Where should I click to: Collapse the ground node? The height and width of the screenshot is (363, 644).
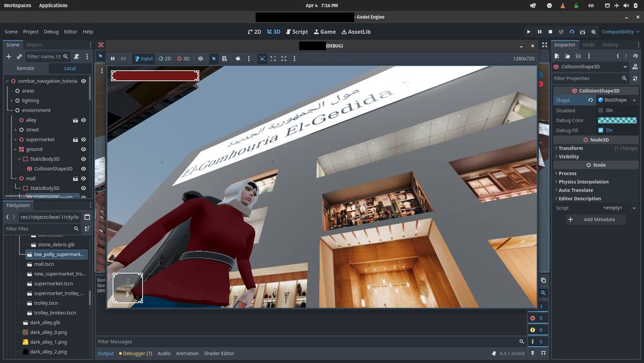[15, 149]
